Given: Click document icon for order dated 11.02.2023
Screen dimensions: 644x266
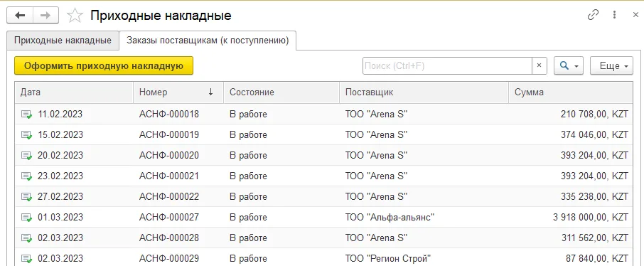Looking at the screenshot, I should (x=27, y=115).
